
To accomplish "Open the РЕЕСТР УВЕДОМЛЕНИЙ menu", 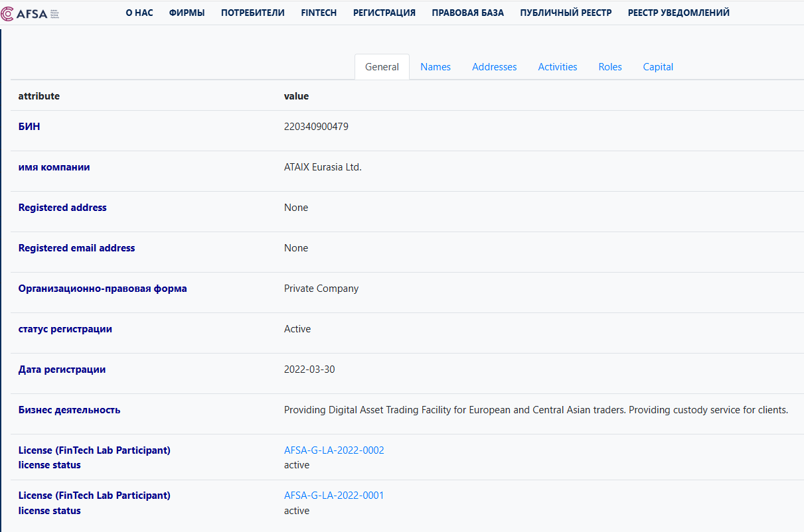I will pos(679,13).
